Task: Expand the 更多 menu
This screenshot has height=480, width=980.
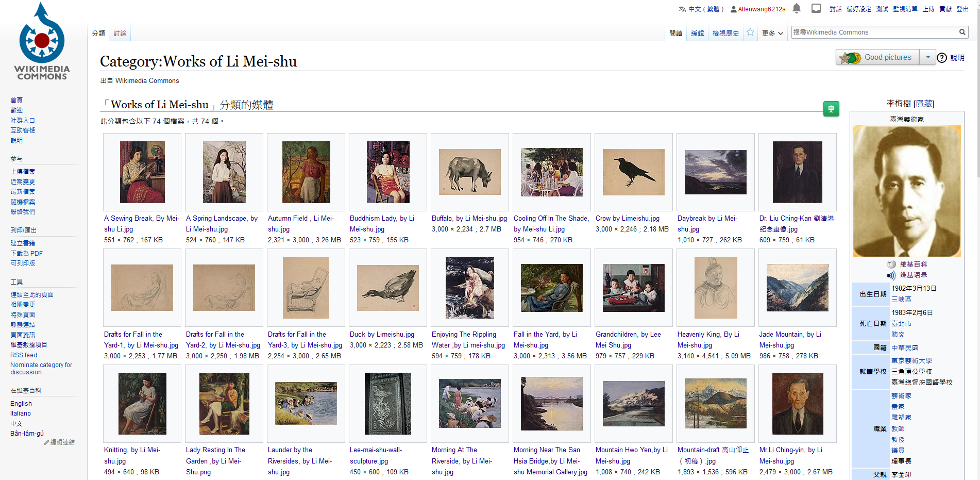Action: click(x=772, y=33)
